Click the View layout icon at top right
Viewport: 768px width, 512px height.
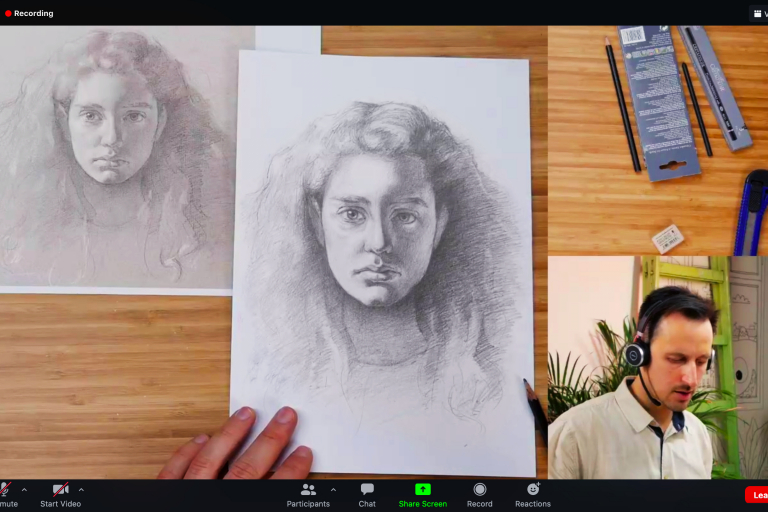coord(758,13)
